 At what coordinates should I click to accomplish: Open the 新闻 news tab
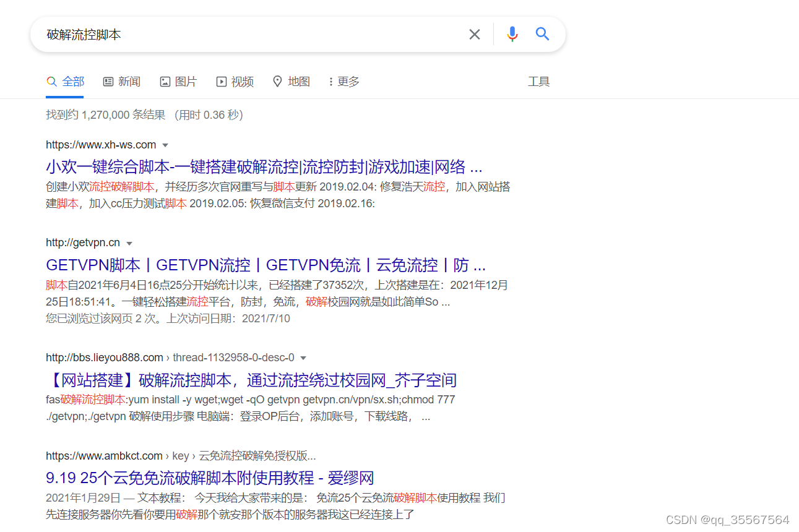(122, 82)
